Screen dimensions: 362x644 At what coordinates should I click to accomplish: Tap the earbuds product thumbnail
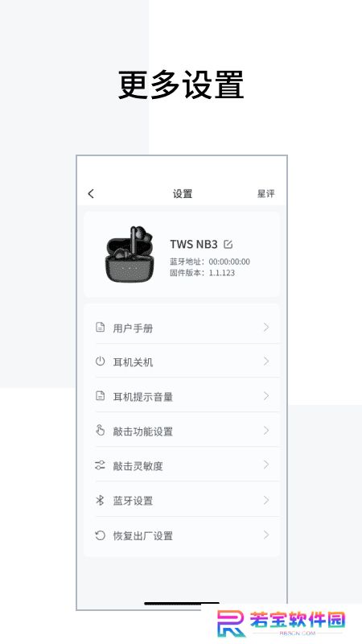coord(130,254)
